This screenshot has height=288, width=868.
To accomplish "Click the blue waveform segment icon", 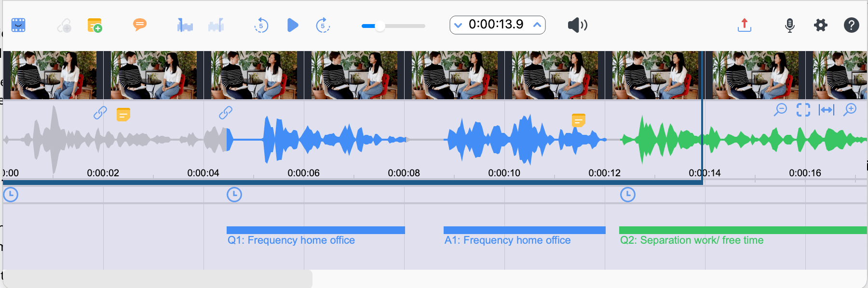I will tap(185, 25).
